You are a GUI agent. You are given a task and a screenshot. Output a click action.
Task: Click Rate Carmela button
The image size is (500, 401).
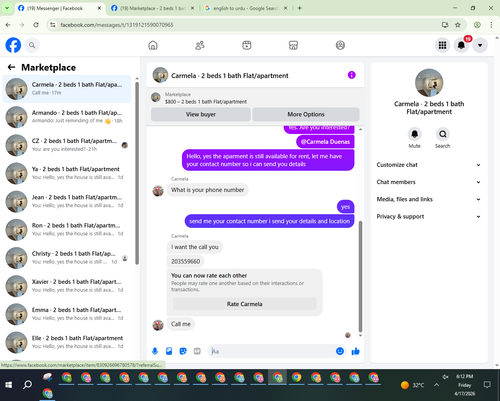(x=244, y=304)
